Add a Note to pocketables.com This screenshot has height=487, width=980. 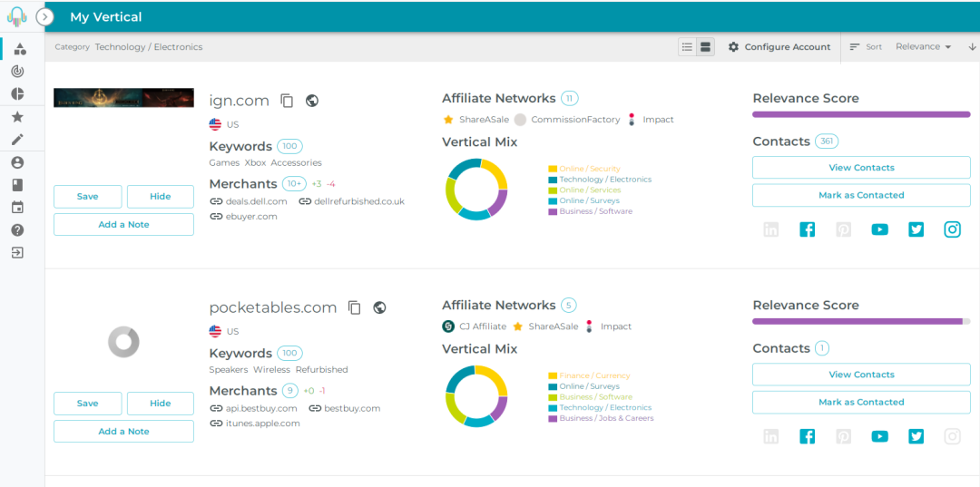[123, 432]
